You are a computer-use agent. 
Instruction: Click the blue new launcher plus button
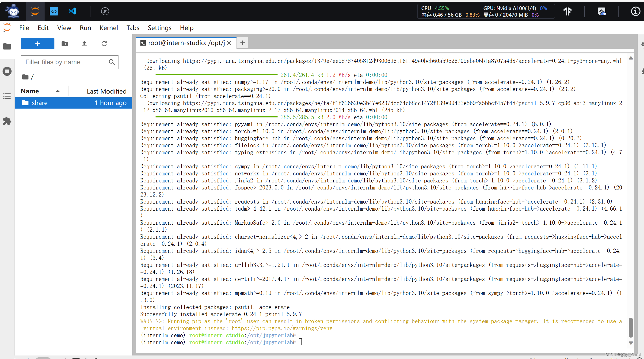38,44
